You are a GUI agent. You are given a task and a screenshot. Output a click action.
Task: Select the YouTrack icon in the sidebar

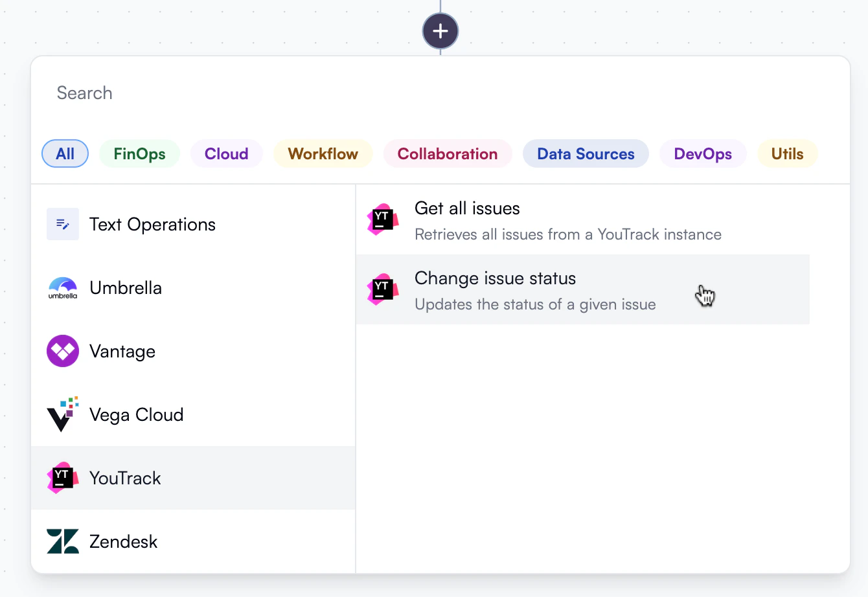[62, 478]
